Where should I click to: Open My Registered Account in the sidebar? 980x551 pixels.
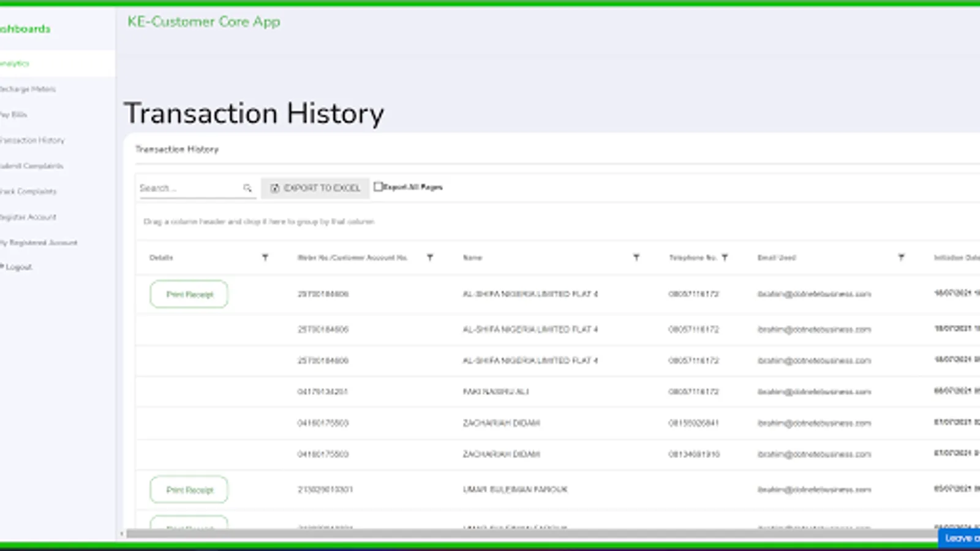click(39, 243)
